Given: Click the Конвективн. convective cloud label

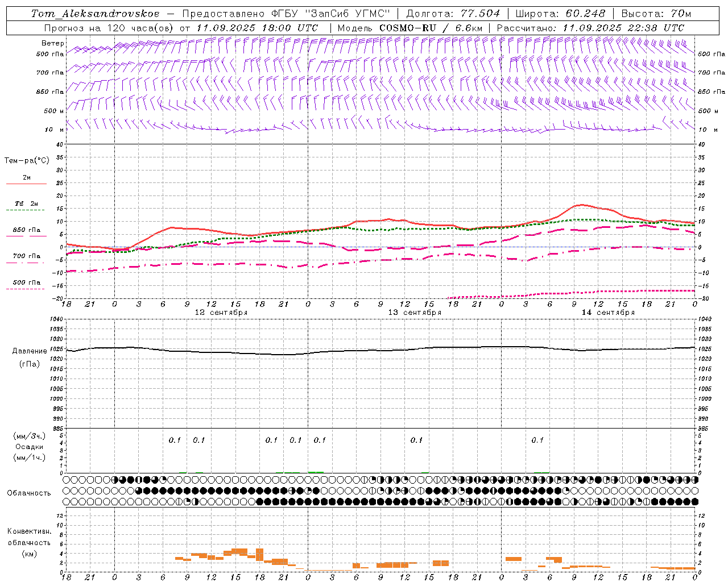Looking at the screenshot, I should (x=30, y=531).
